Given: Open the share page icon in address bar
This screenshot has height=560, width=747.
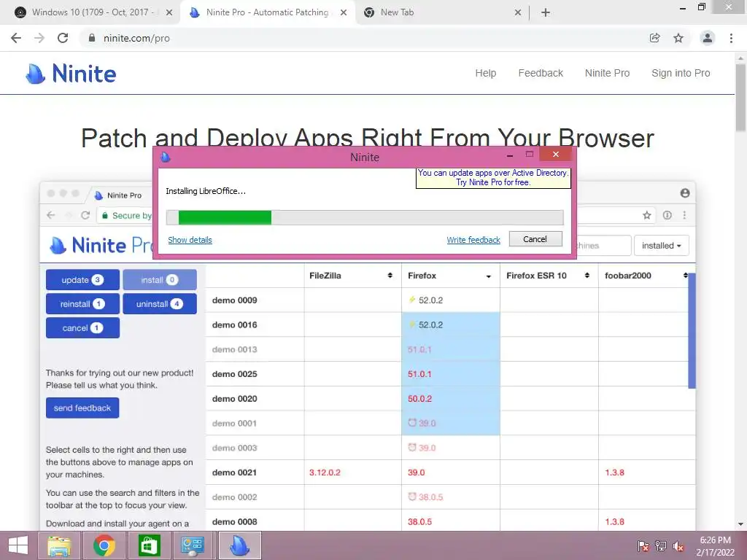Looking at the screenshot, I should (654, 38).
